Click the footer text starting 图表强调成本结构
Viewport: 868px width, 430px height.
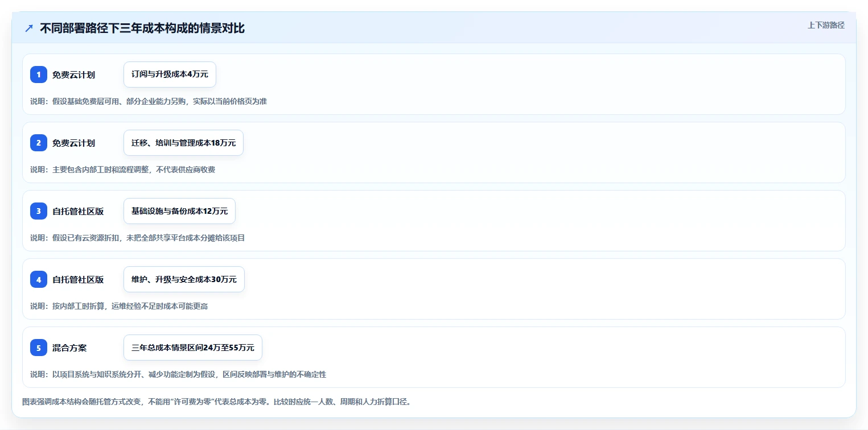[217, 402]
